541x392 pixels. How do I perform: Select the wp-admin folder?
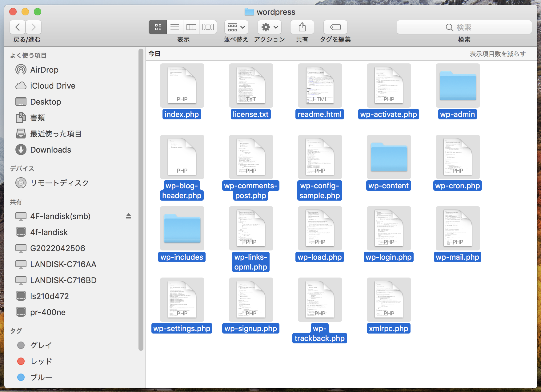click(x=458, y=86)
